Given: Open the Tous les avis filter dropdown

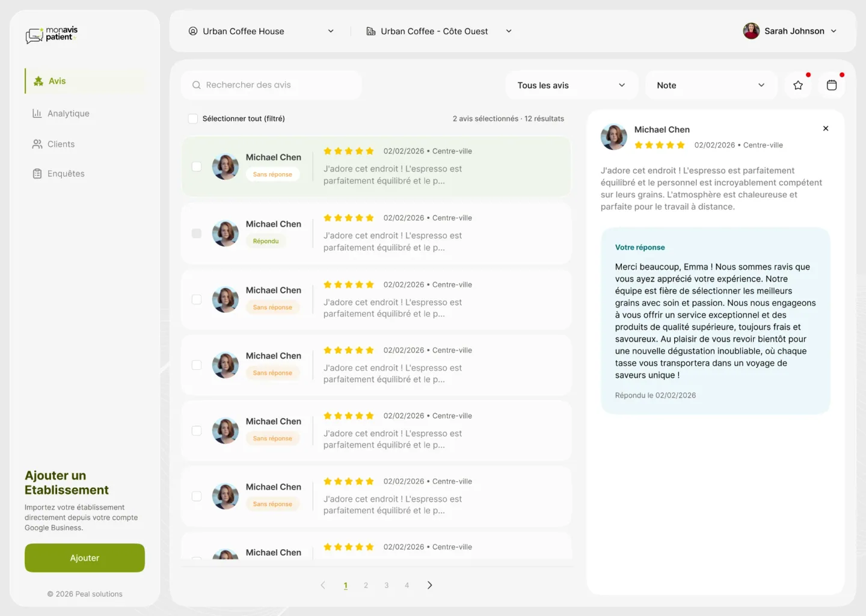Looking at the screenshot, I should (x=571, y=85).
